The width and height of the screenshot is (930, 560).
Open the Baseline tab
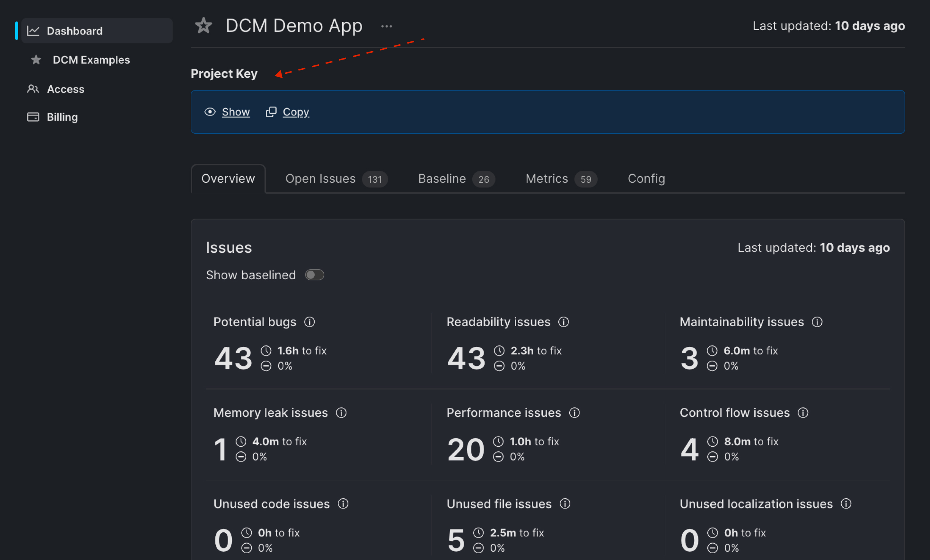click(x=456, y=179)
